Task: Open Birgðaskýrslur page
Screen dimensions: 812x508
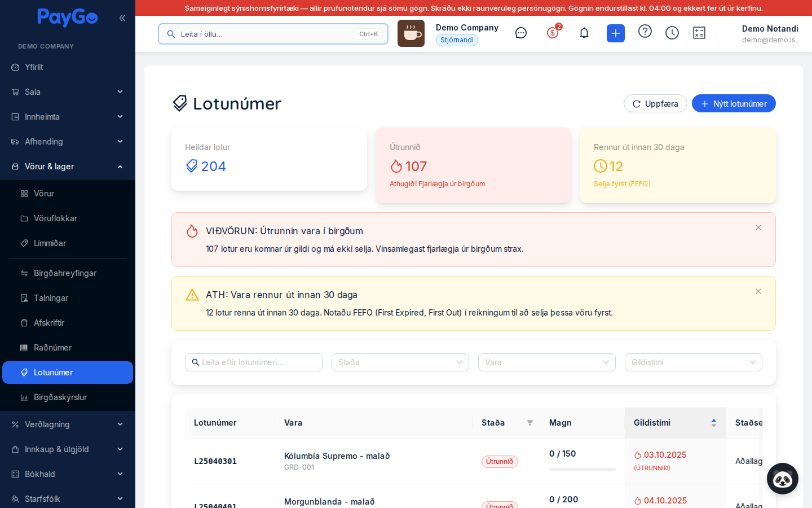Action: pyautogui.click(x=68, y=397)
